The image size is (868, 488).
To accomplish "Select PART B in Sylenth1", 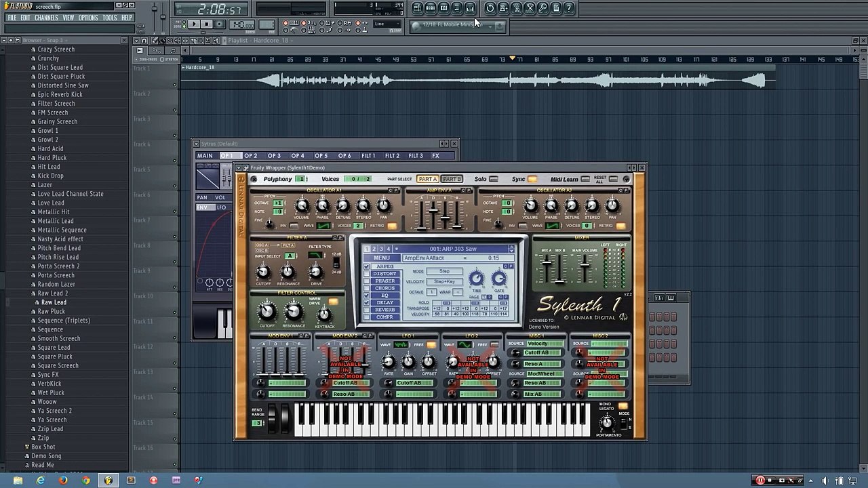I will [452, 179].
